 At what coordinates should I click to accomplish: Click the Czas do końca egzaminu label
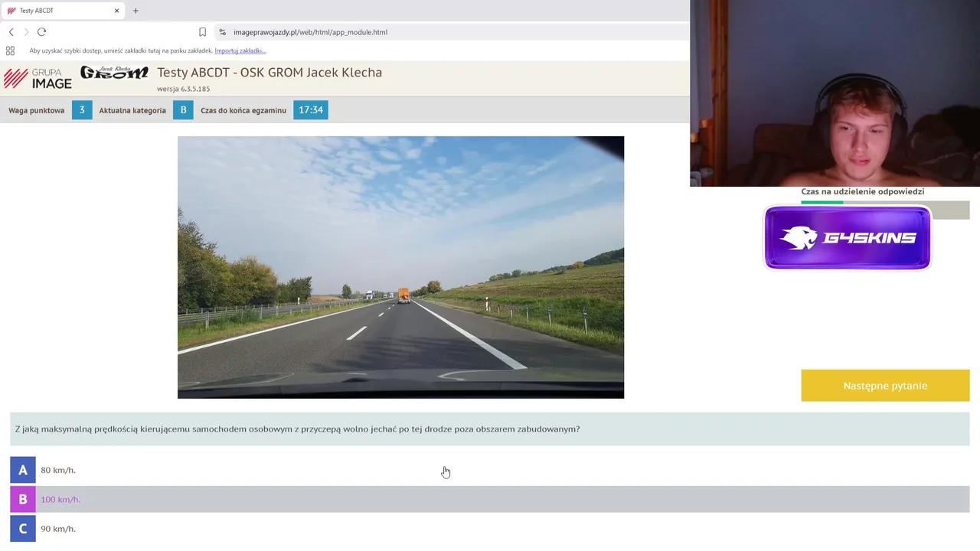tap(243, 110)
